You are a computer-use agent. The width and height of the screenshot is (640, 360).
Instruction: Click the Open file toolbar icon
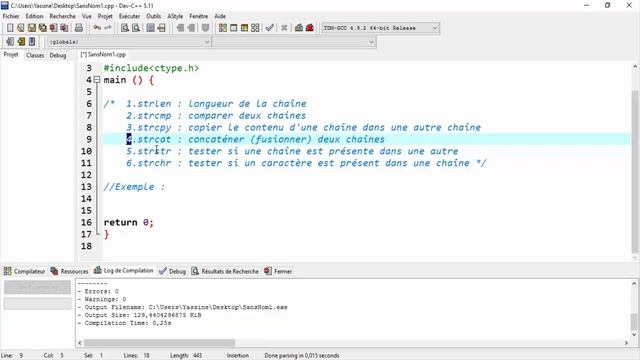(x=21, y=28)
